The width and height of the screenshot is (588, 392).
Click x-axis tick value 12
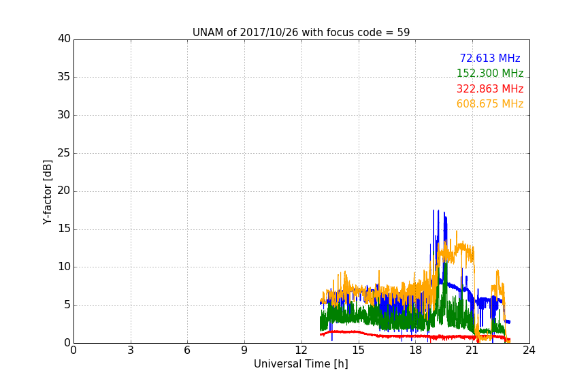point(301,350)
